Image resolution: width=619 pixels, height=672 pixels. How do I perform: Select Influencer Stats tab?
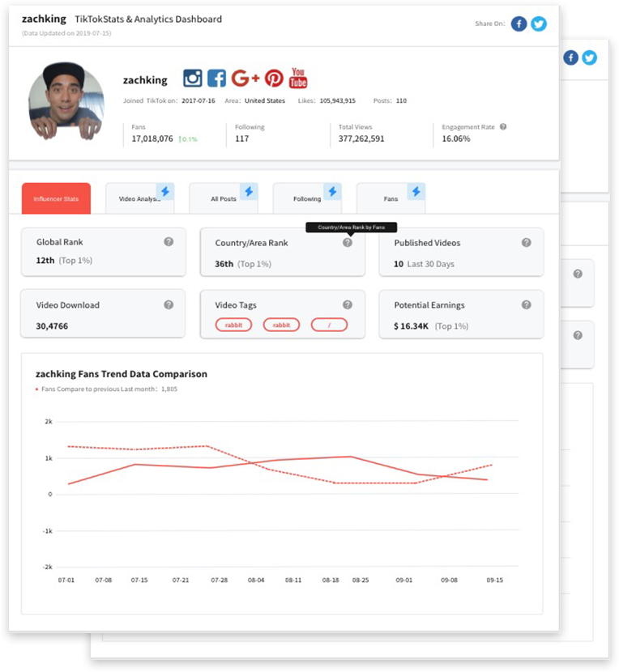56,198
